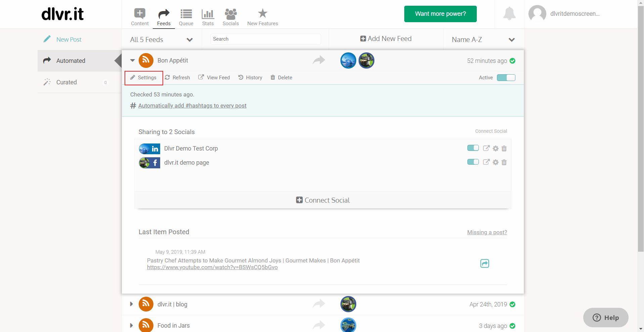Image resolution: width=644 pixels, height=332 pixels.
Task: Open the user profile avatar
Action: coord(537,14)
